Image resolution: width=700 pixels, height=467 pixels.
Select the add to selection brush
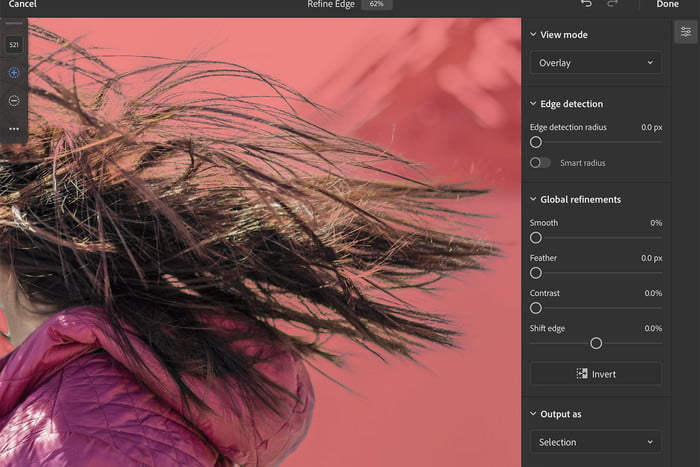tap(14, 72)
